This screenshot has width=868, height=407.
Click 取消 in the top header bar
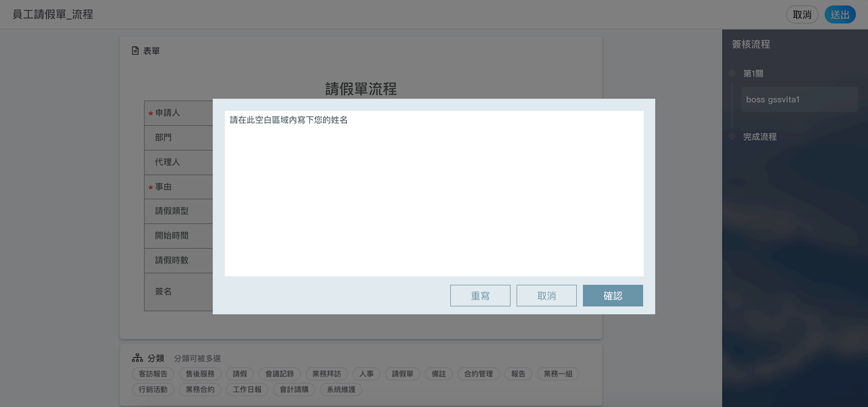pos(802,15)
